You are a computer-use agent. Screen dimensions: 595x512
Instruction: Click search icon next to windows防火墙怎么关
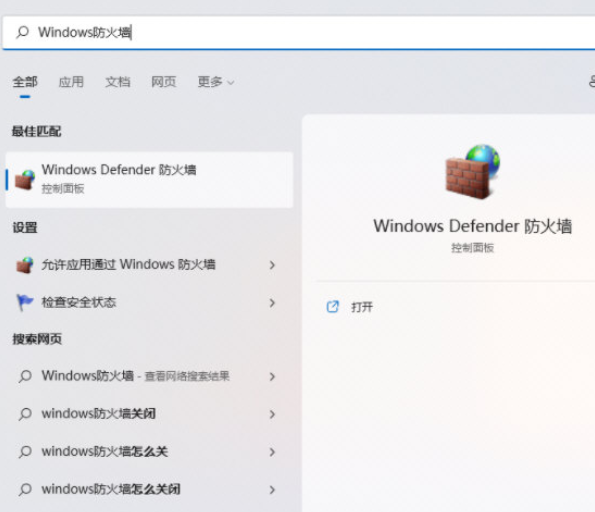click(25, 452)
